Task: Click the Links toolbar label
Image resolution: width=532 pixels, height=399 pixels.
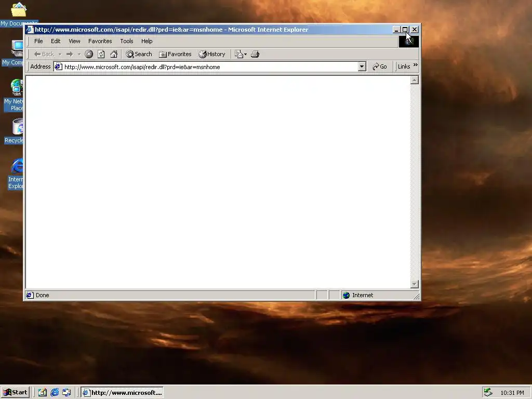Action: (x=404, y=66)
